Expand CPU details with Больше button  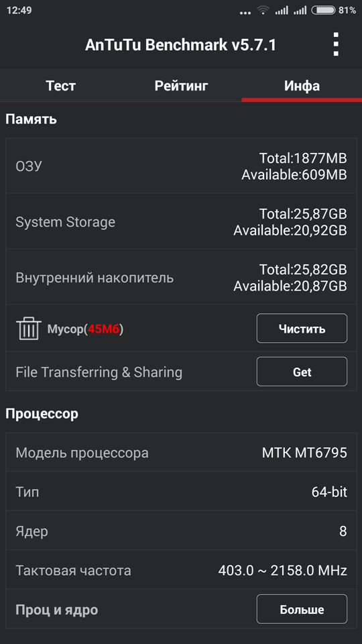302,609
